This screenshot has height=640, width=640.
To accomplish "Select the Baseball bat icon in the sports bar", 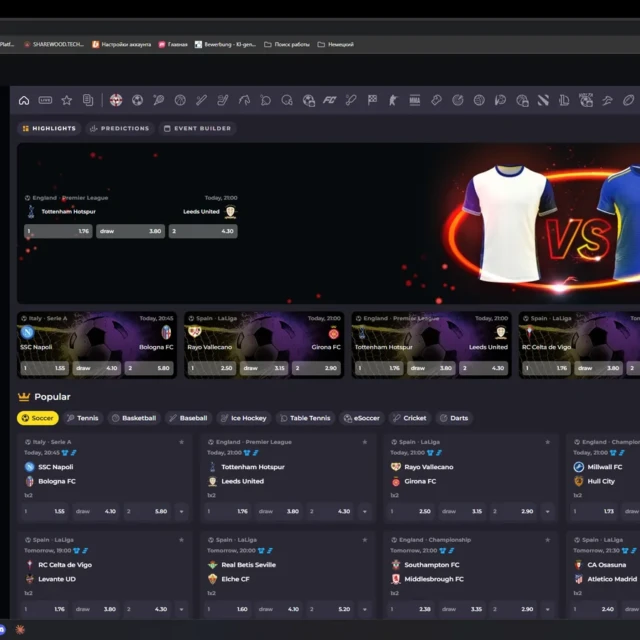I will (201, 100).
